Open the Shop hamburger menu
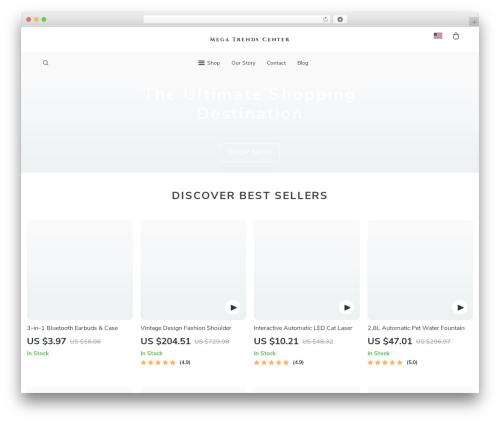The image size is (500, 423). (209, 63)
